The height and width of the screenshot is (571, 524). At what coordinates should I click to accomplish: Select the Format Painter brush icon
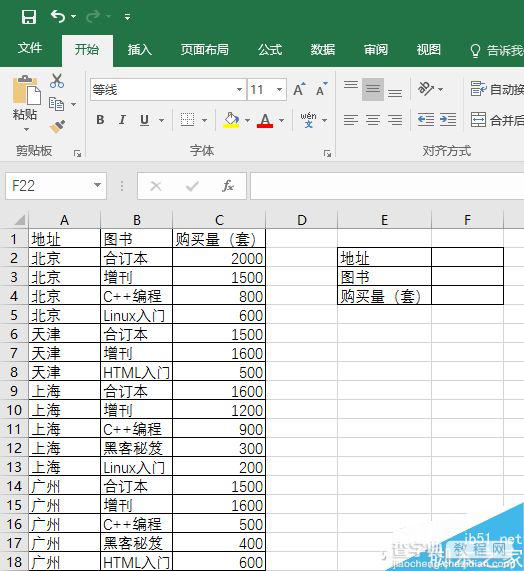click(57, 126)
